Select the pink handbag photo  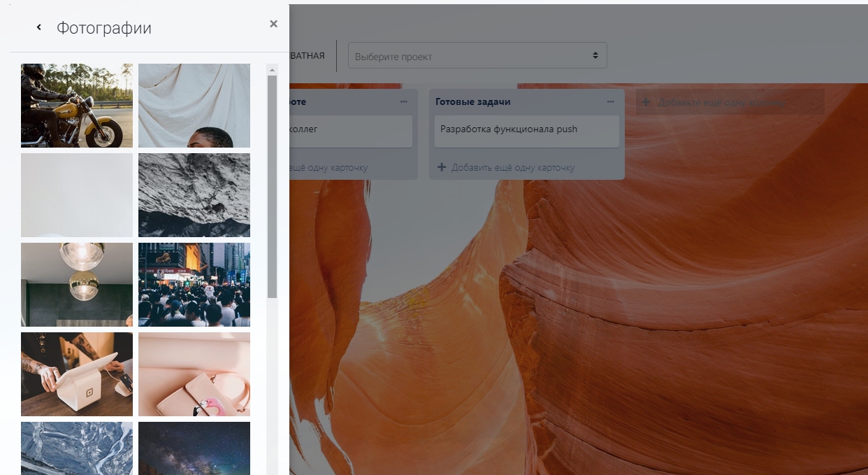point(194,374)
